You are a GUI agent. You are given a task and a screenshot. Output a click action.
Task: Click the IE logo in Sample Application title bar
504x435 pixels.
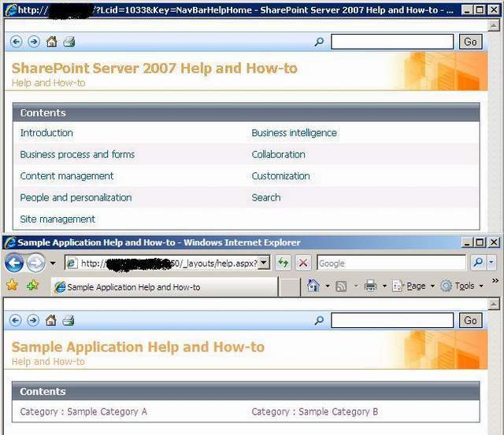click(x=10, y=242)
